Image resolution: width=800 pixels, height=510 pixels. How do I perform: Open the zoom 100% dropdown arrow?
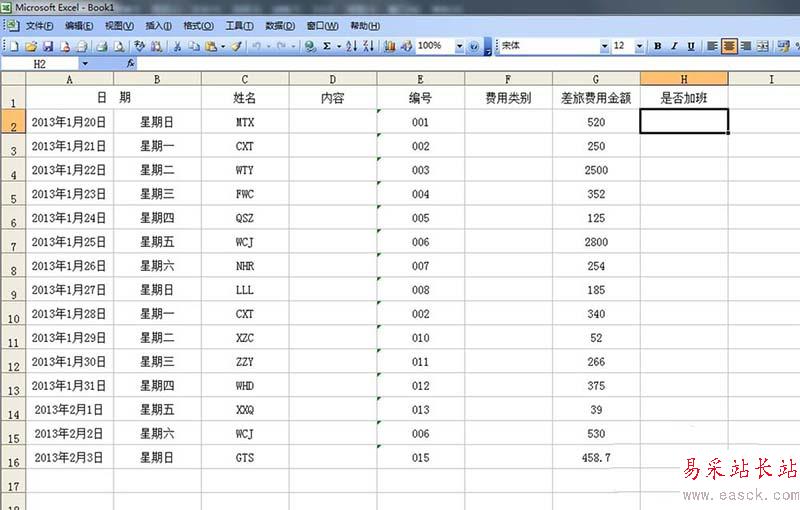(x=459, y=46)
